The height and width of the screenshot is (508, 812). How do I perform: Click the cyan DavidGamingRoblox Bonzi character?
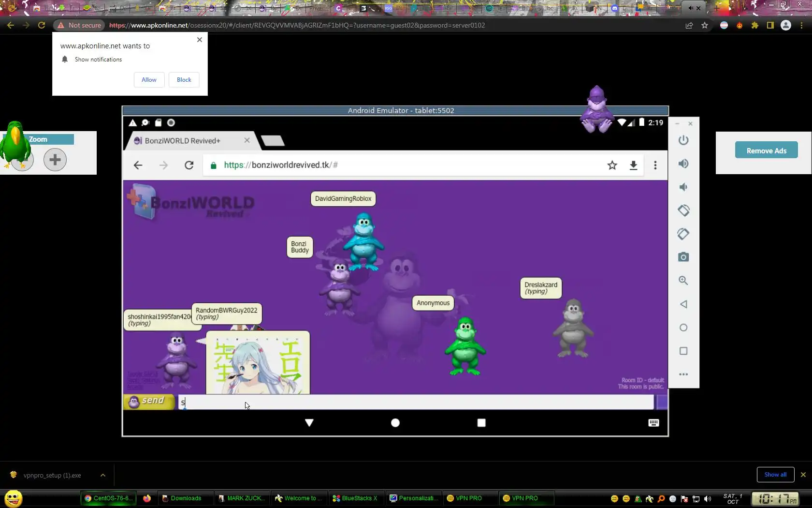pyautogui.click(x=363, y=242)
